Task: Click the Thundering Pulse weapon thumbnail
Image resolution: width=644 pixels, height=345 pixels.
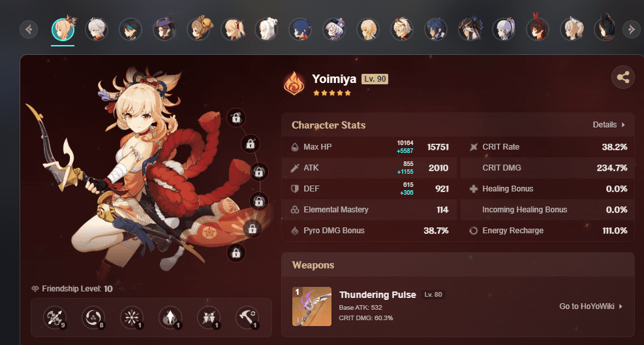Action: pos(312,306)
